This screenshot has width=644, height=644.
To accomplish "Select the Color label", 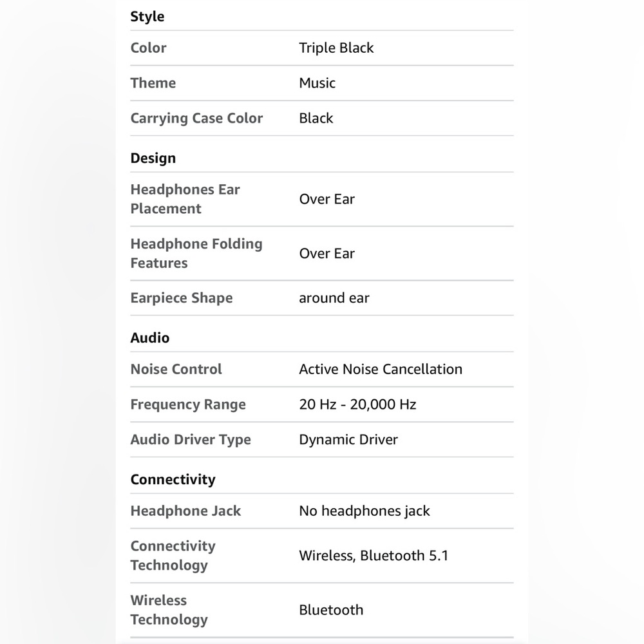I will click(x=148, y=48).
